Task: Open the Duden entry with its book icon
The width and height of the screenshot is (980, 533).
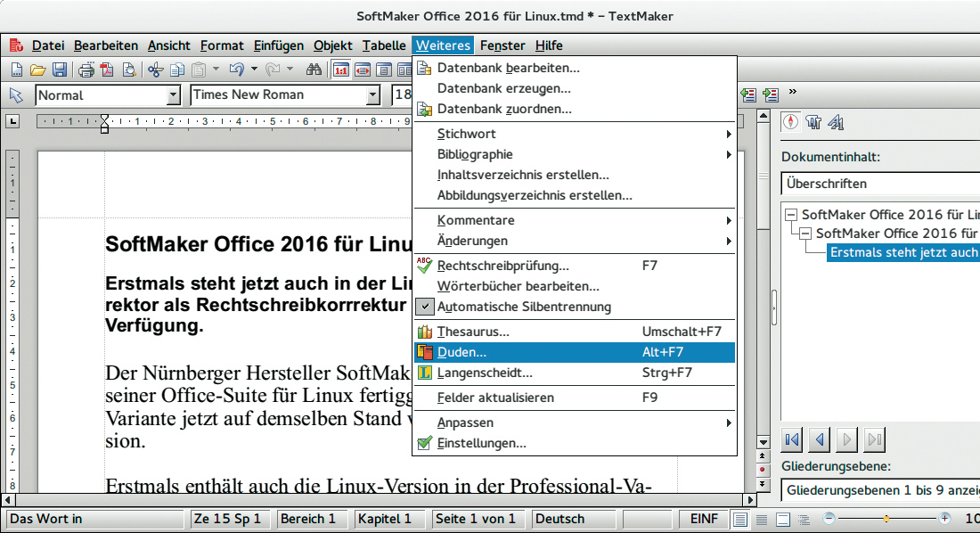Action: (x=462, y=352)
